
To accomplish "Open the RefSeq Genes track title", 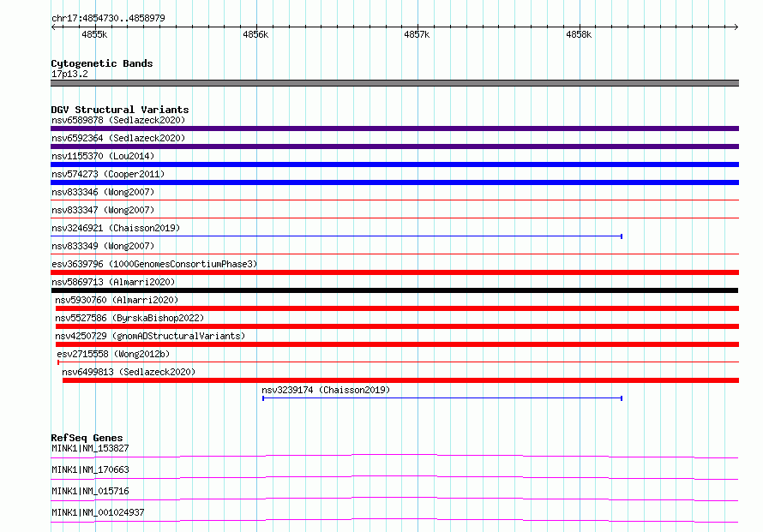I will coord(87,438).
